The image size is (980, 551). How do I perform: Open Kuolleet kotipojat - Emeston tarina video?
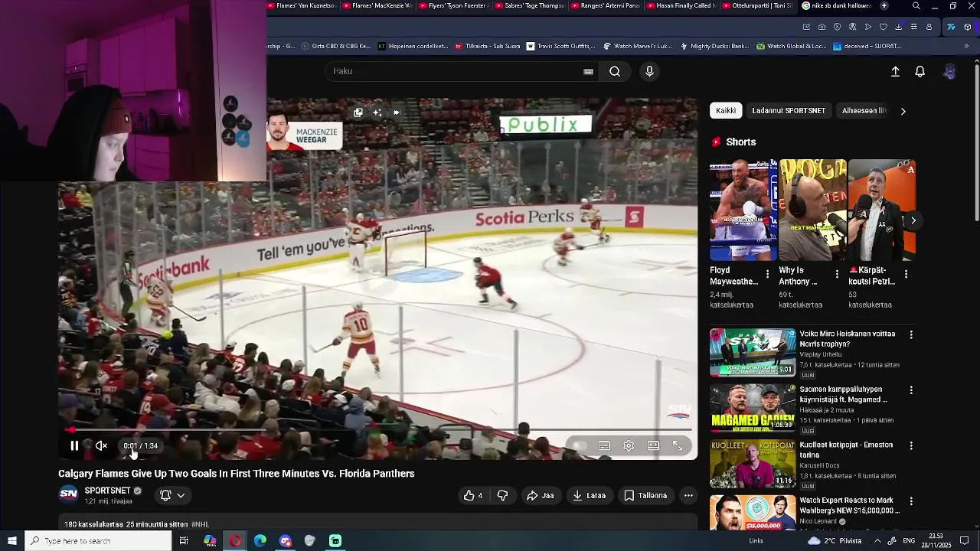753,464
